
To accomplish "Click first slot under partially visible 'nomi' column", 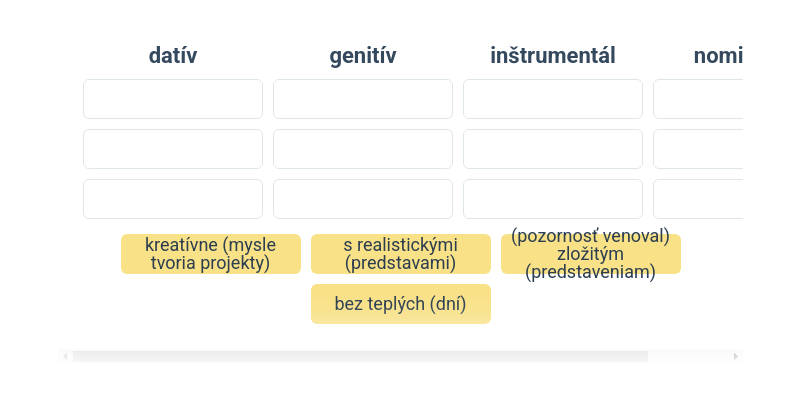I will pos(698,99).
